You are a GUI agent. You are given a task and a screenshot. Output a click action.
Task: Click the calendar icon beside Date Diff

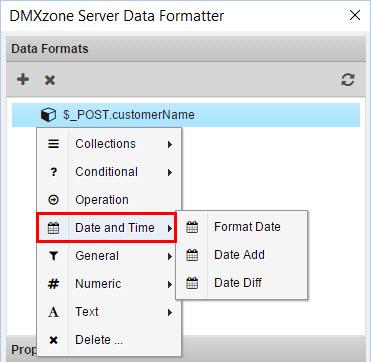(x=192, y=283)
